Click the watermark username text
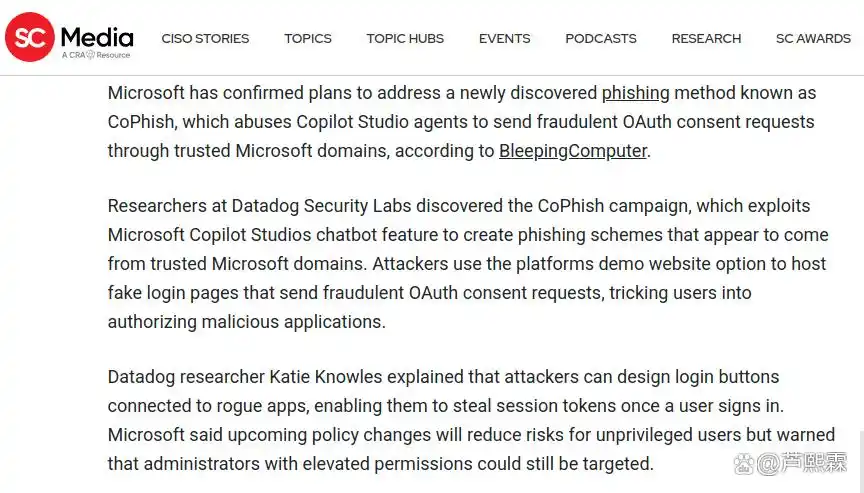Viewport: 864px width, 493px height. [802, 464]
